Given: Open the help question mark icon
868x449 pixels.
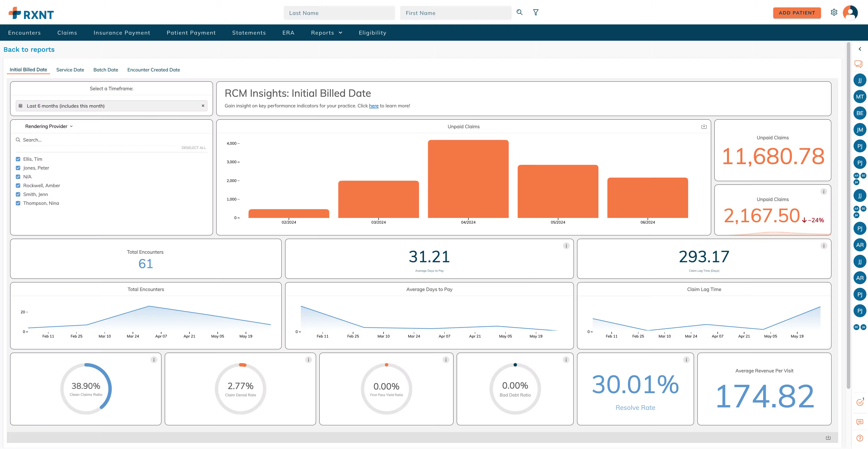Looking at the screenshot, I should 860,438.
